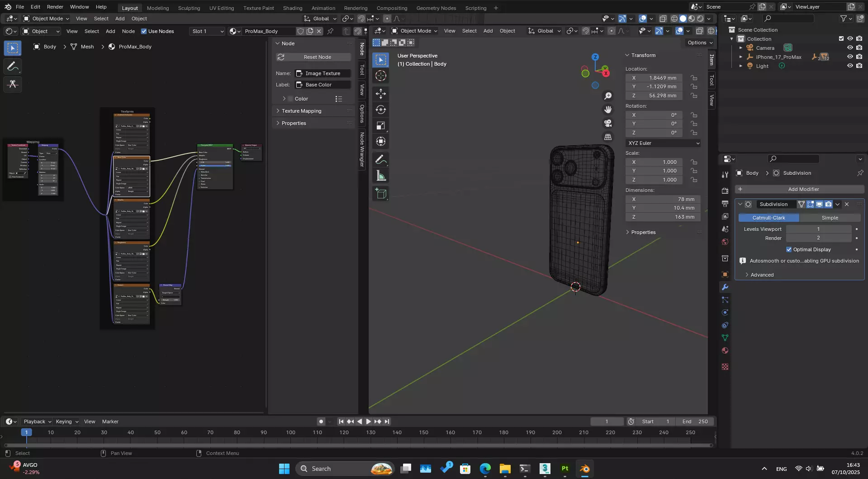Image resolution: width=868 pixels, height=479 pixels.
Task: Click the pan view hand icon
Action: click(x=608, y=110)
